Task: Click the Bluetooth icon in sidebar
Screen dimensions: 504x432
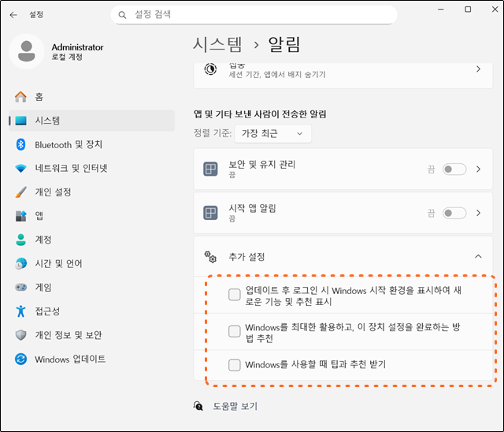Action: 21,144
